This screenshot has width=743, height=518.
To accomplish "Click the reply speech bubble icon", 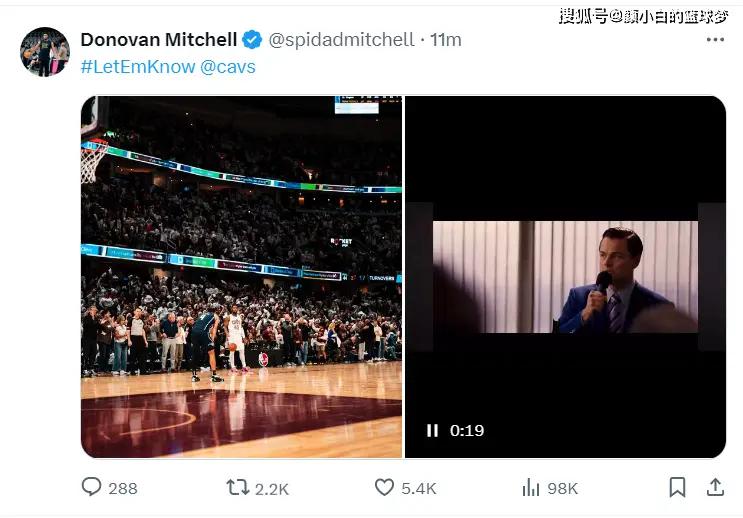I will (x=92, y=487).
